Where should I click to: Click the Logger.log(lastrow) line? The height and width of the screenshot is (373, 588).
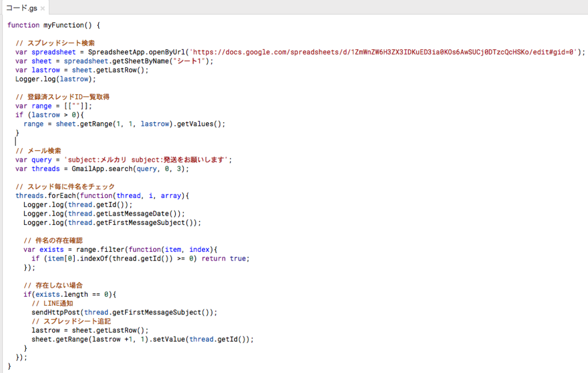(x=56, y=79)
